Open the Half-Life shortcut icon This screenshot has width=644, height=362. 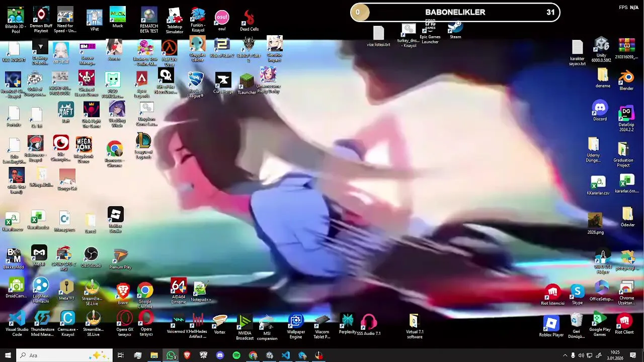(x=169, y=53)
